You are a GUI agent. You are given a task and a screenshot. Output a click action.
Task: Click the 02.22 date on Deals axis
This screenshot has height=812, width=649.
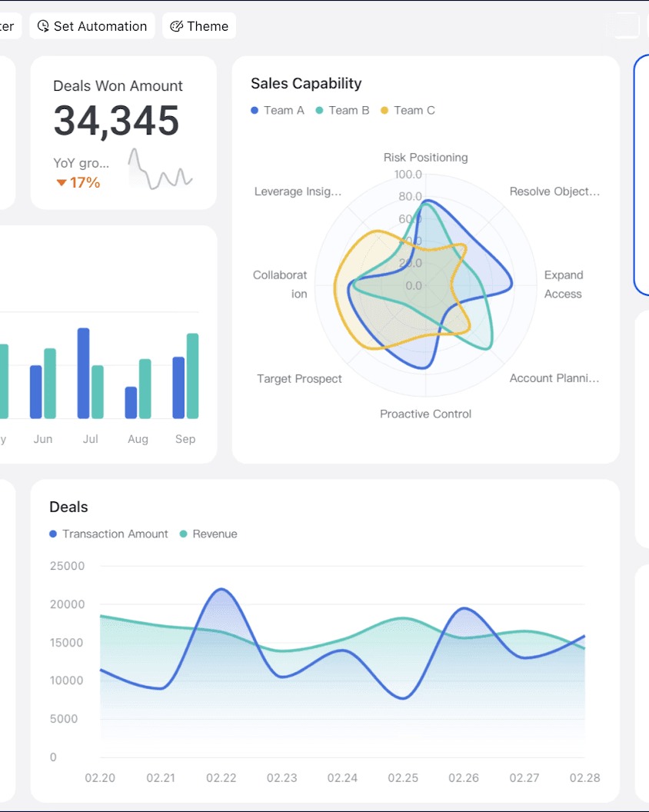pyautogui.click(x=221, y=778)
